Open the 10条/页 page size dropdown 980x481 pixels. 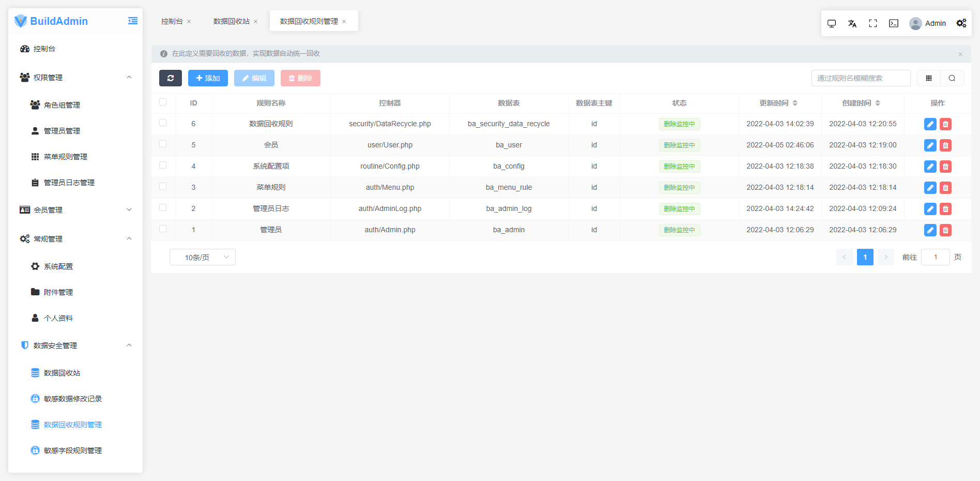pos(202,257)
